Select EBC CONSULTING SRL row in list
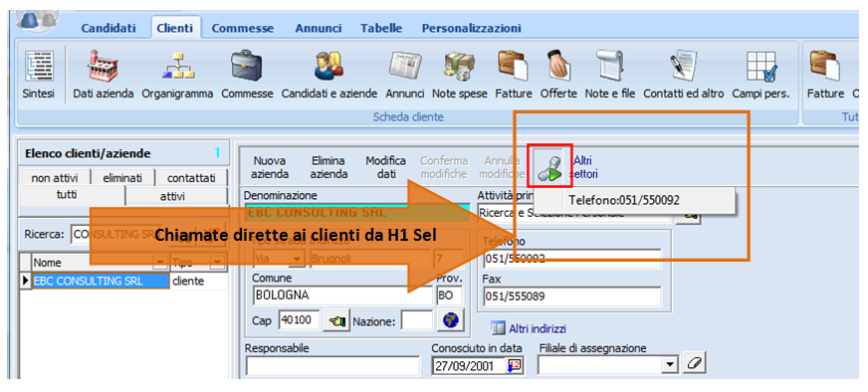This screenshot has height=392, width=868. pos(100,282)
